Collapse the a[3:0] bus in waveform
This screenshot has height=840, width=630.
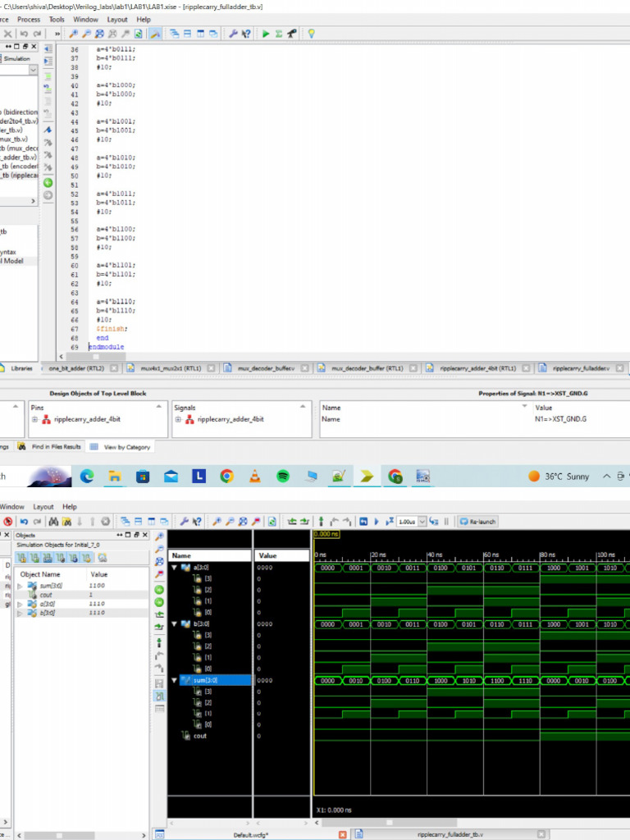pyautogui.click(x=174, y=567)
